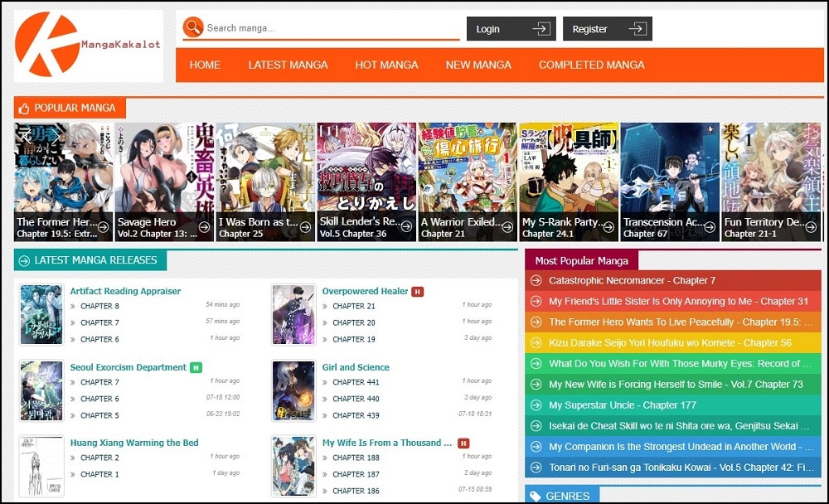Click the N badge next to Seoul Exorcism Department

click(196, 367)
